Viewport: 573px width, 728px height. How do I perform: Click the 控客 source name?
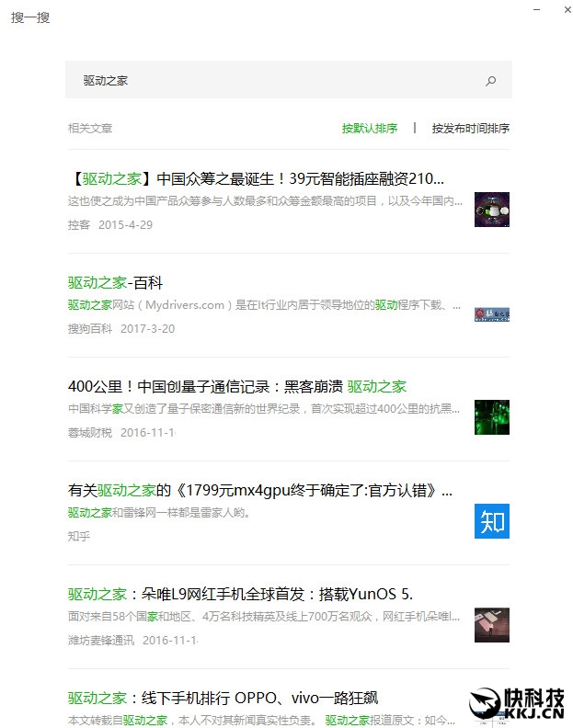coord(79,224)
